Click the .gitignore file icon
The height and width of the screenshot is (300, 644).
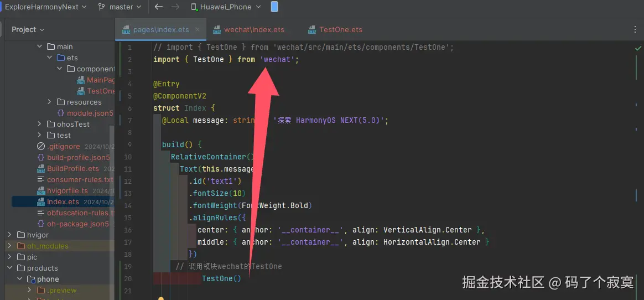40,146
